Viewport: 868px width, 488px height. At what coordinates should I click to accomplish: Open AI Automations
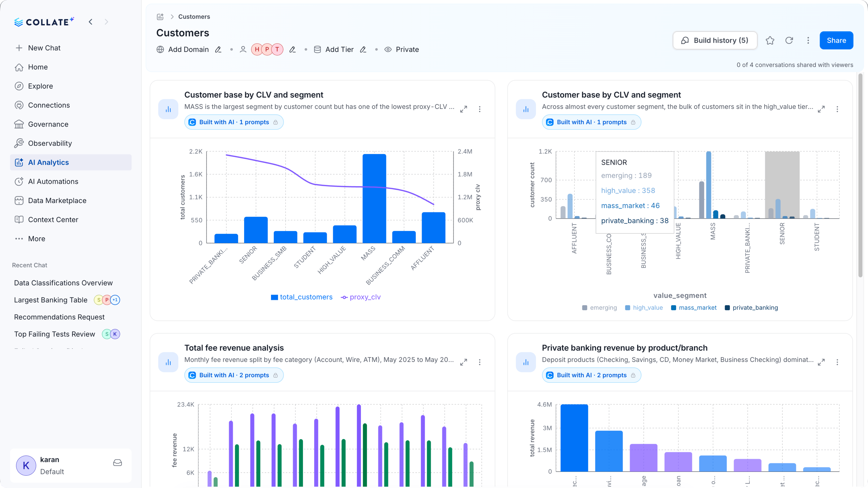tap(71, 181)
